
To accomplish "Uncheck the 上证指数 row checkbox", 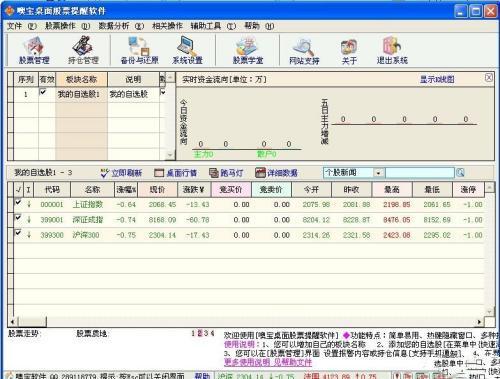I will (18, 202).
